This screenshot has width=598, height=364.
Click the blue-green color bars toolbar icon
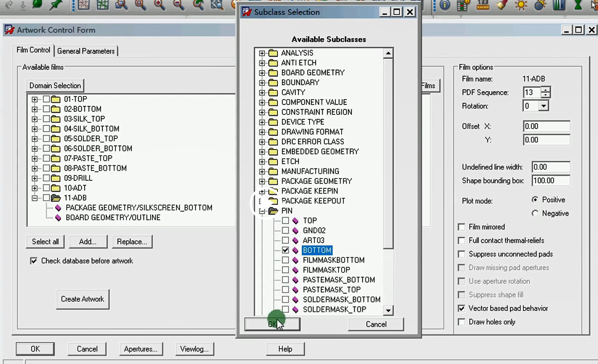[559, 5]
